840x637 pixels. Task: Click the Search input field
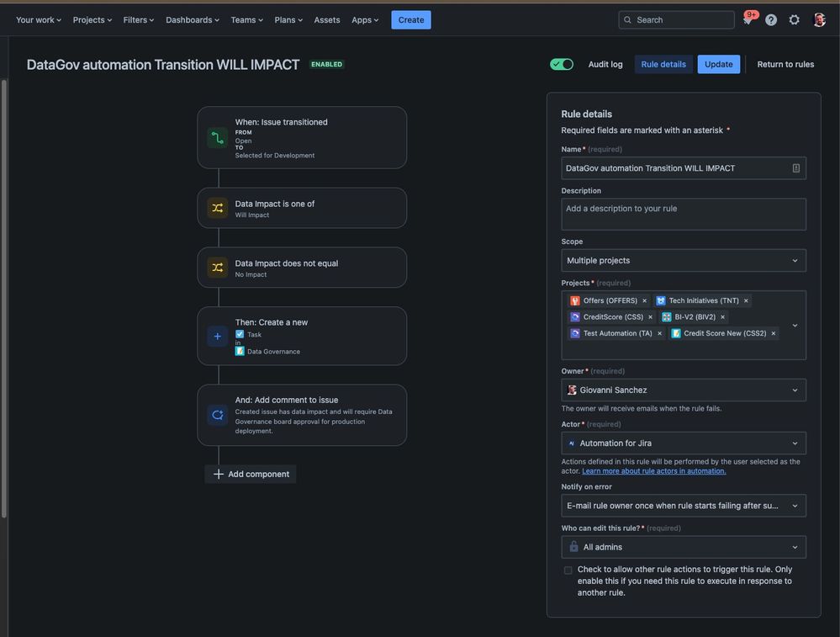coord(677,20)
